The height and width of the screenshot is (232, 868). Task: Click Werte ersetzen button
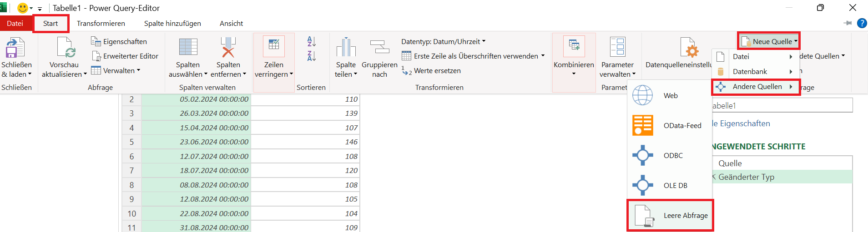[431, 70]
